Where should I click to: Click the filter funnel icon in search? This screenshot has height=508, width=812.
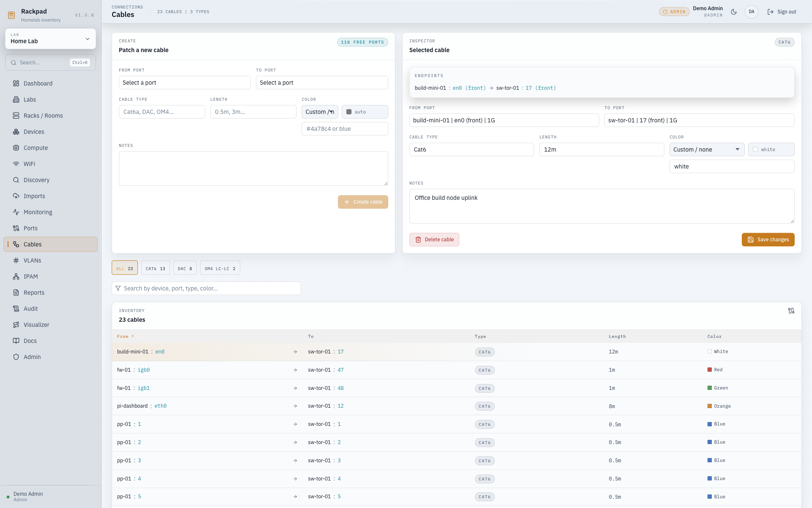point(118,288)
